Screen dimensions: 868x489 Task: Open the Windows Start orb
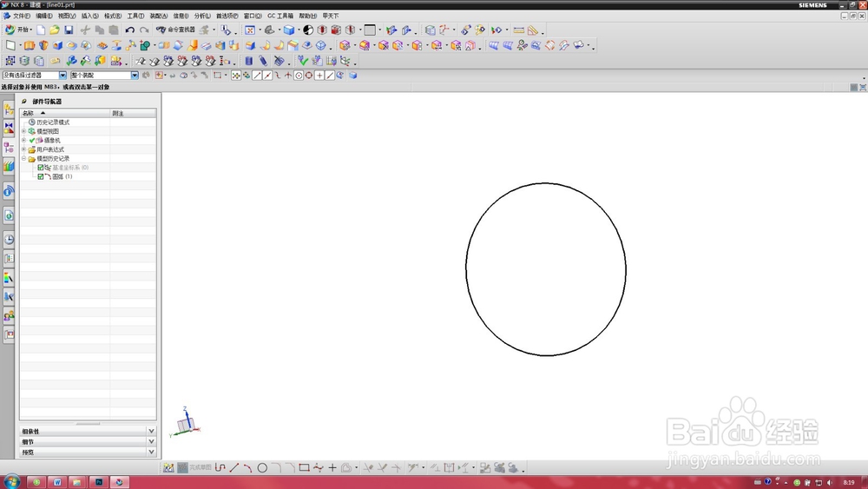click(11, 481)
